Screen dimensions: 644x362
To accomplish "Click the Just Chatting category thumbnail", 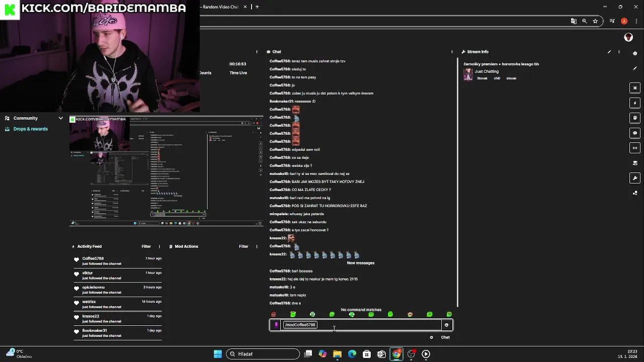I will point(468,74).
